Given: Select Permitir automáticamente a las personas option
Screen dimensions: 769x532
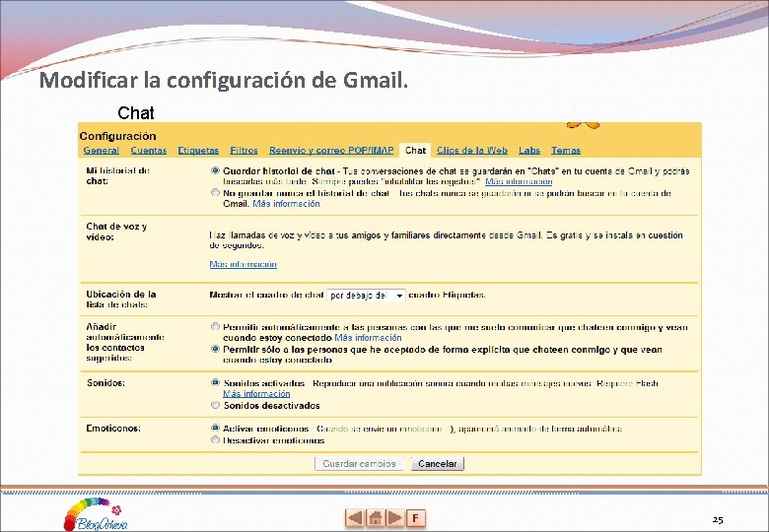Looking at the screenshot, I should click(215, 327).
